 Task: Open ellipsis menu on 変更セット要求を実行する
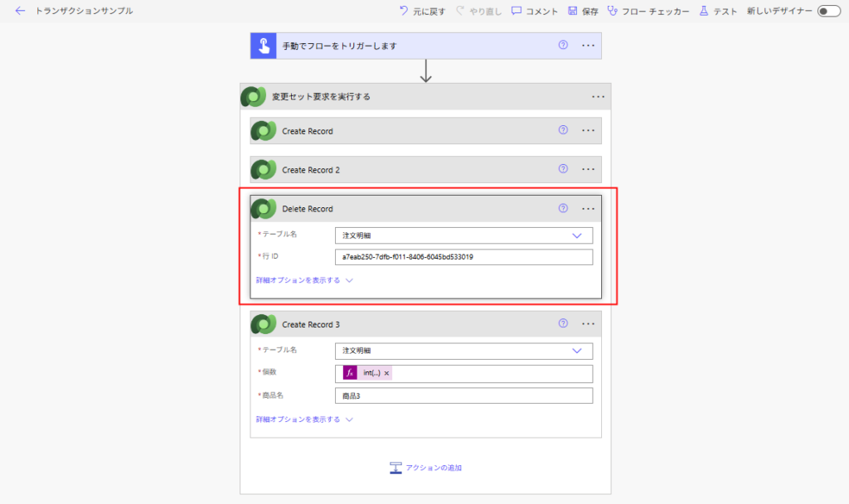(599, 97)
